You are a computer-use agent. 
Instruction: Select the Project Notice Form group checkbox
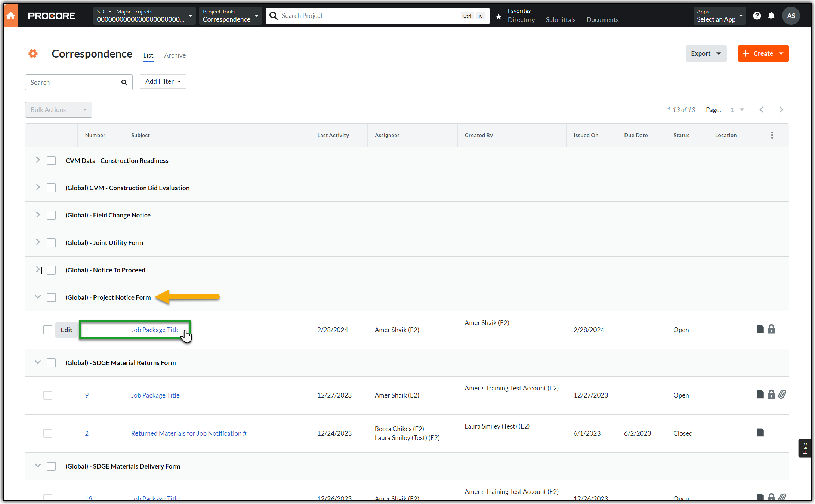[x=51, y=297]
